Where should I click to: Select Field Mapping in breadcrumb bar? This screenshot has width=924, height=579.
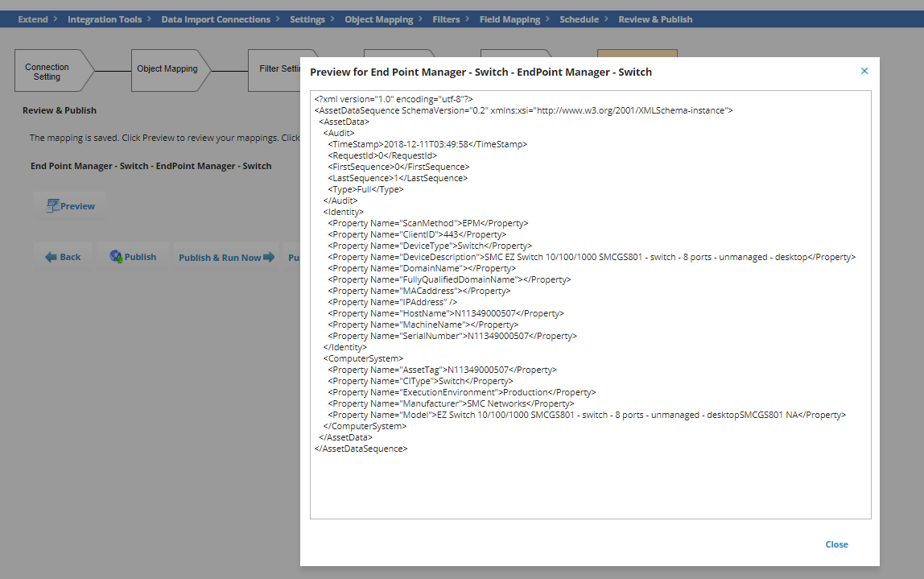tap(509, 19)
